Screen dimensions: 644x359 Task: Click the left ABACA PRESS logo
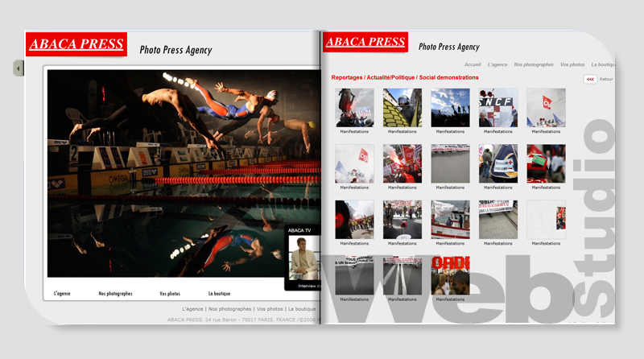click(x=76, y=44)
